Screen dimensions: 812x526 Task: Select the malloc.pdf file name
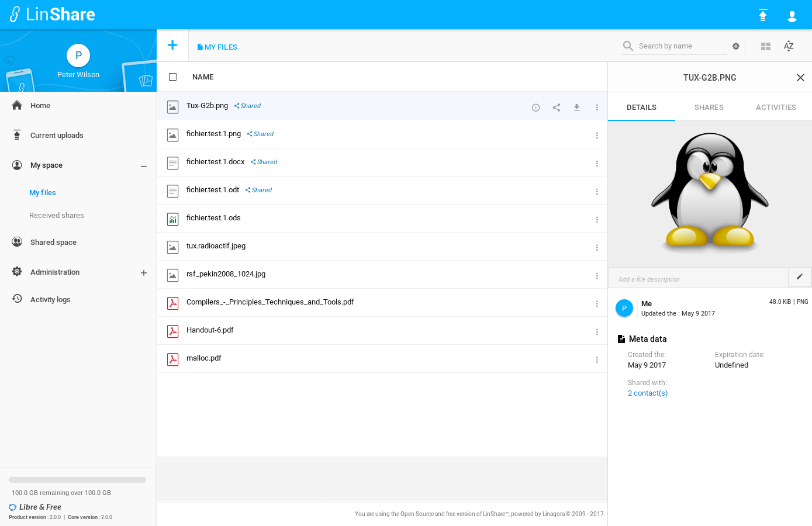point(204,358)
